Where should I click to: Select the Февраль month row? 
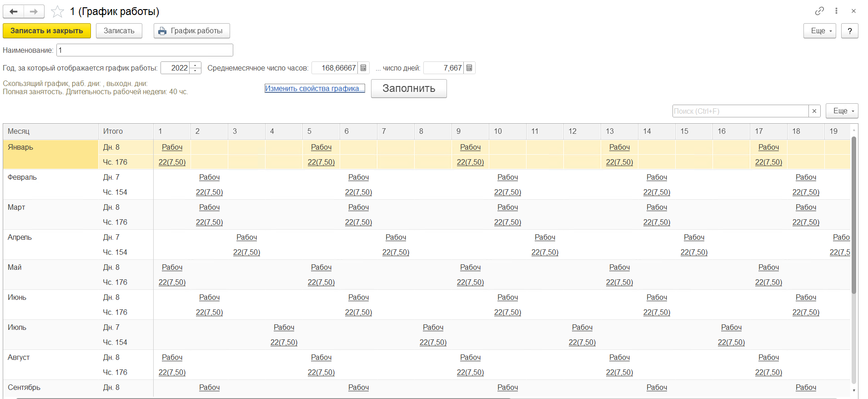click(22, 177)
